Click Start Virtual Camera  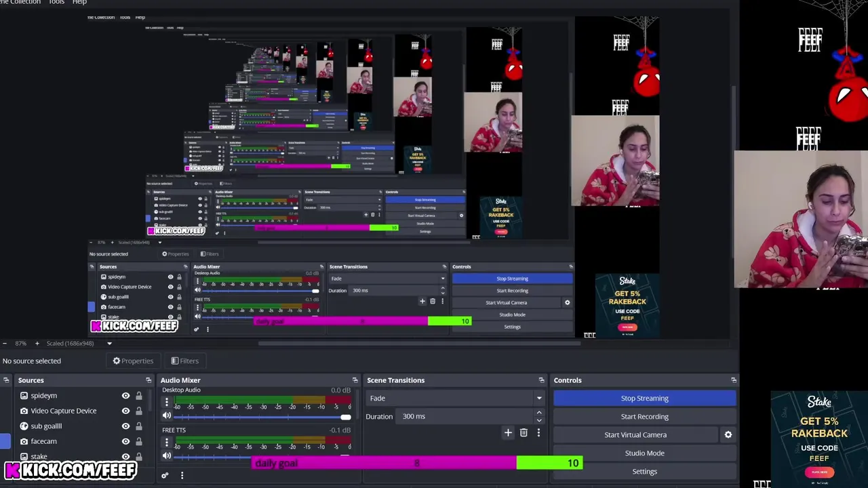pyautogui.click(x=635, y=435)
